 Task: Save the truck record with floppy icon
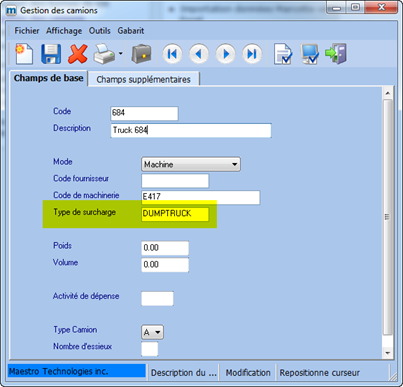[51, 54]
